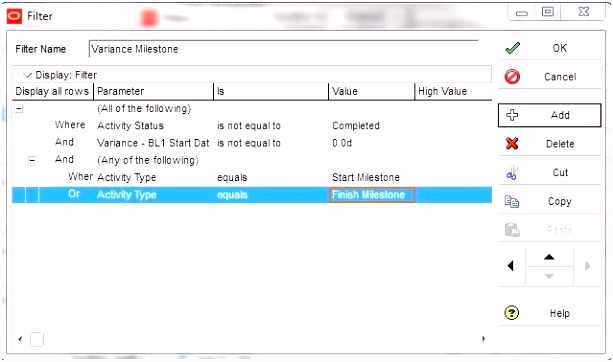Click the yellow Help question mark icon
The height and width of the screenshot is (362, 613).
[x=512, y=313]
